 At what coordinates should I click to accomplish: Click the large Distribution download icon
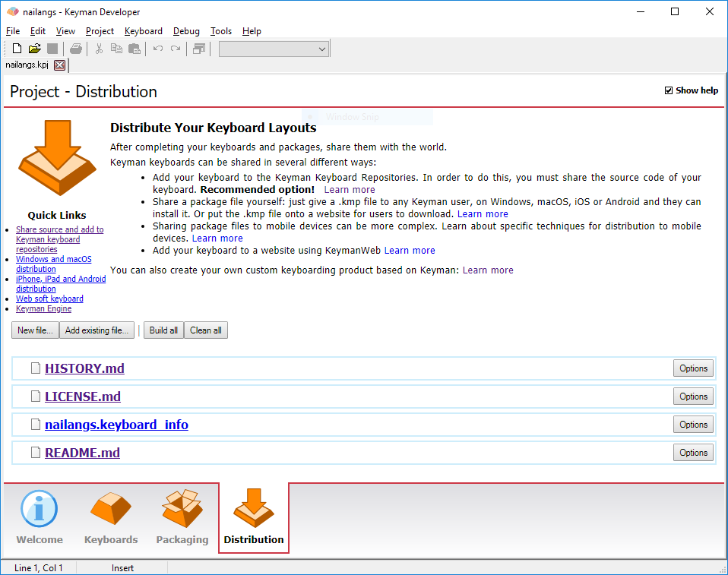pos(57,157)
